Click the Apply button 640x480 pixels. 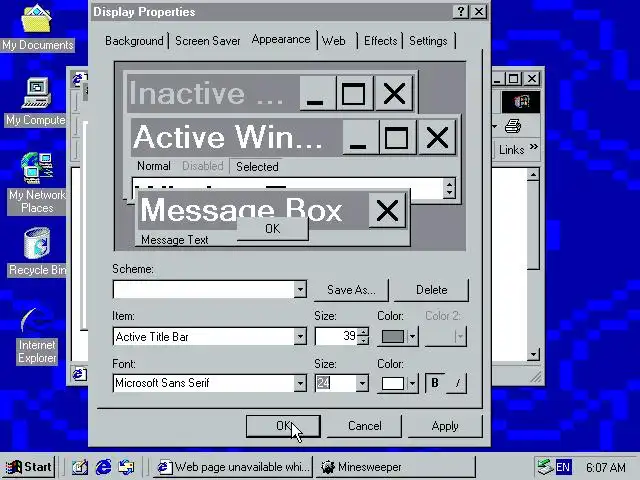pyautogui.click(x=445, y=426)
